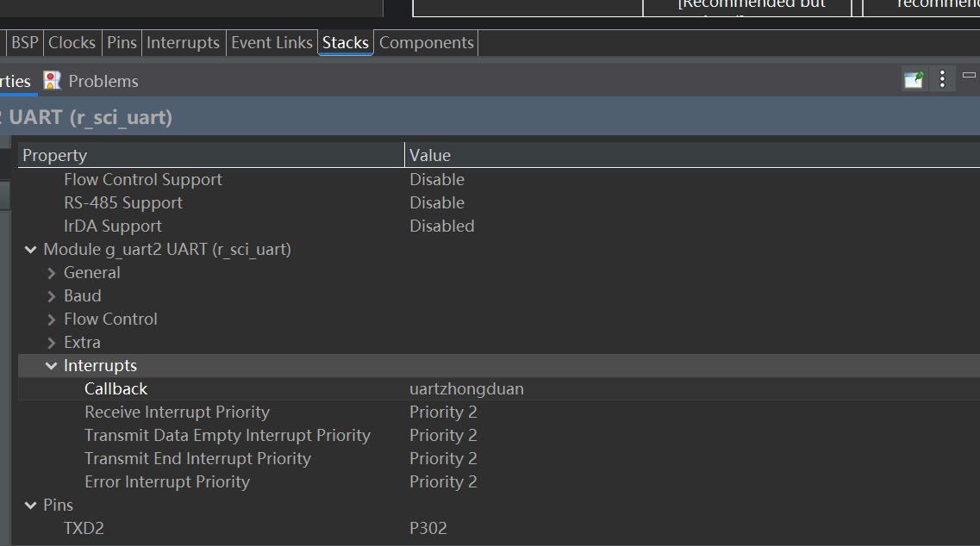Open the Components tab
Viewport: 980px width, 546px height.
[x=427, y=42]
